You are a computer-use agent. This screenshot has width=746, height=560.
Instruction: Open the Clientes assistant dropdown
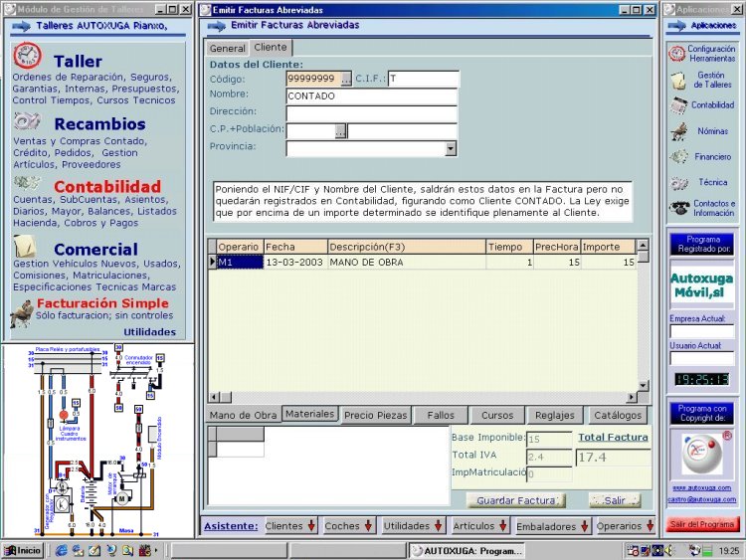(290, 526)
